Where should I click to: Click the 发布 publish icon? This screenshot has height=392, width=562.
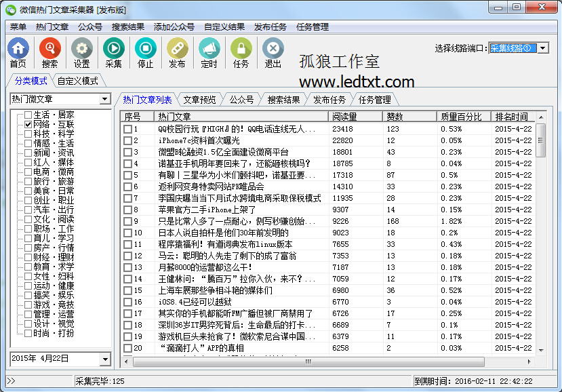coord(178,53)
